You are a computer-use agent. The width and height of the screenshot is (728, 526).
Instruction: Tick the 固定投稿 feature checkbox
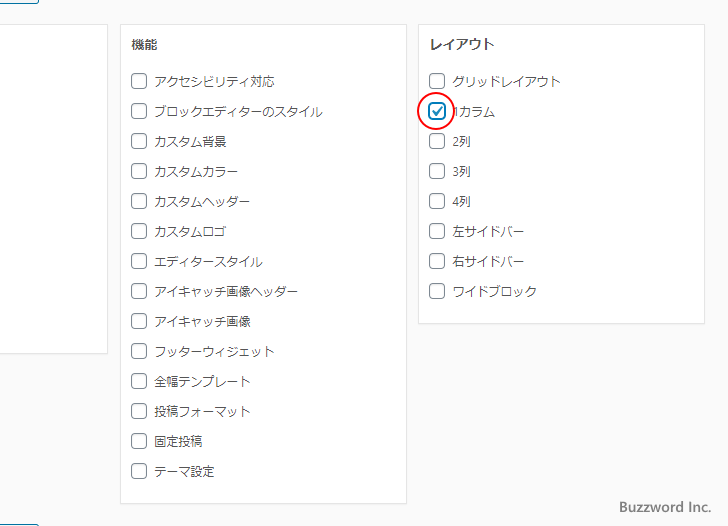tap(139, 441)
